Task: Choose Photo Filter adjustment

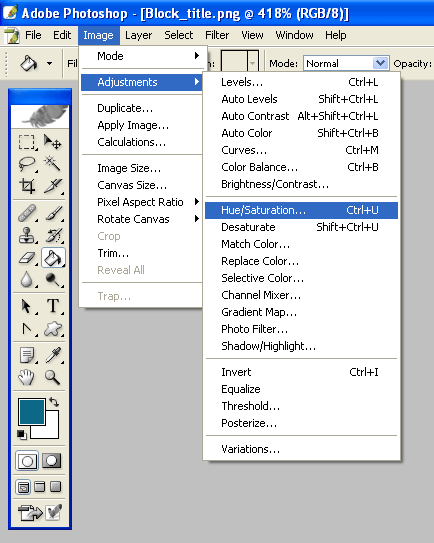Action: [301, 329]
